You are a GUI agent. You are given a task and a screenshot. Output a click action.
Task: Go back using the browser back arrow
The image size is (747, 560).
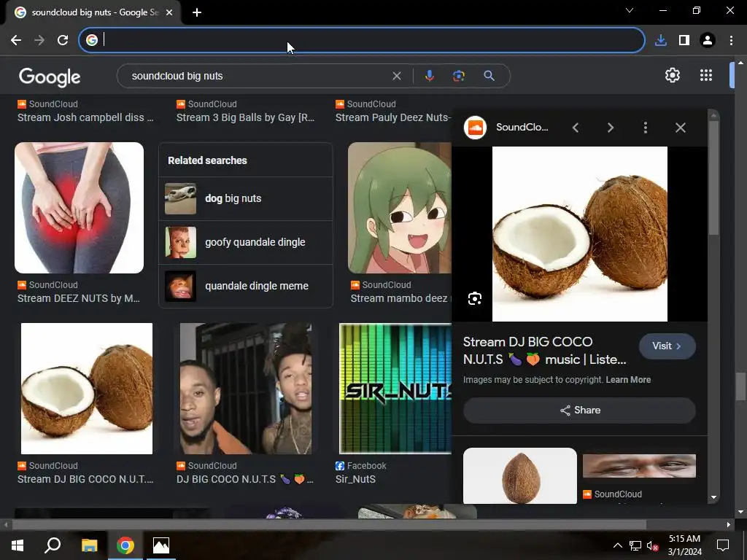point(16,40)
